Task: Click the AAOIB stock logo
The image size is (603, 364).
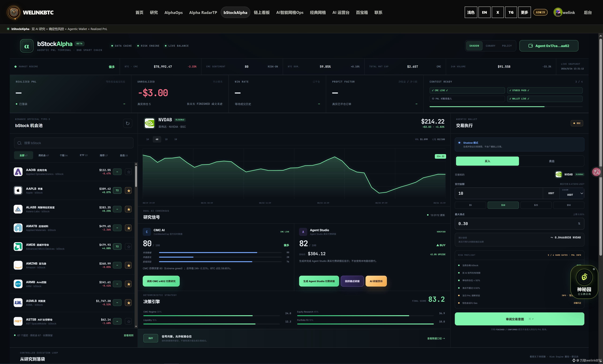Action: click(x=18, y=172)
